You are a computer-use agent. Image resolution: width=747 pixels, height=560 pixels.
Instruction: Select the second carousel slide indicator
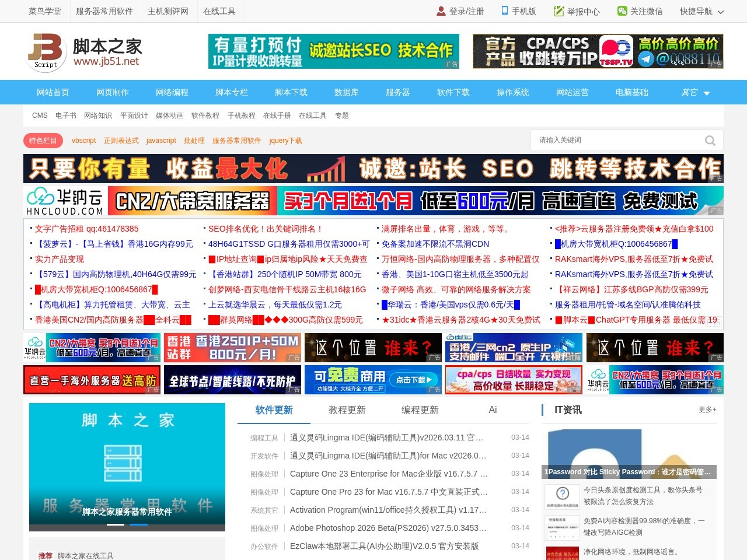(x=138, y=524)
